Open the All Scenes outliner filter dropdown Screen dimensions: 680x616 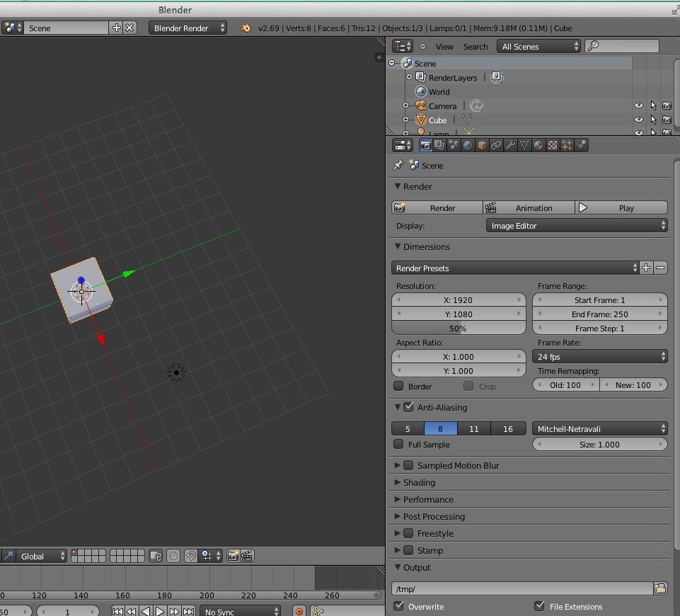538,47
